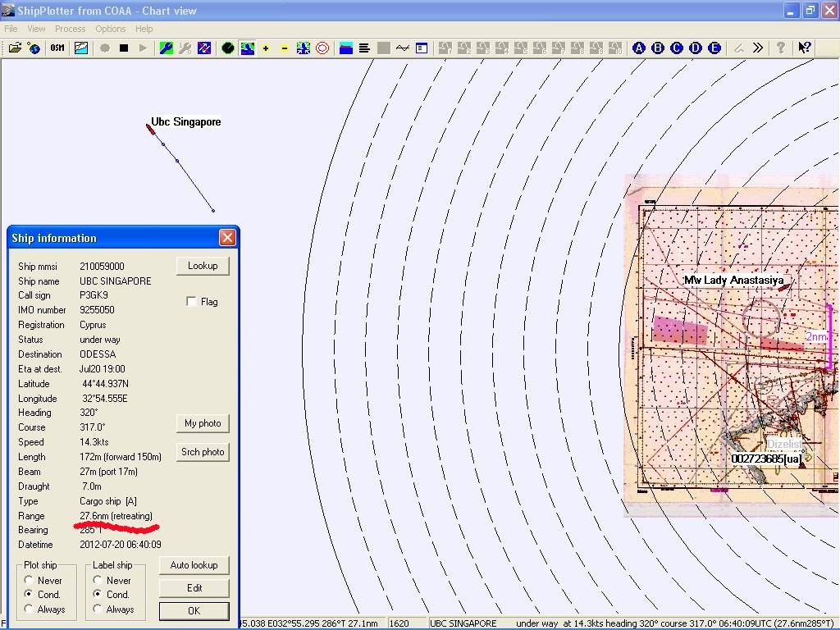This screenshot has width=840, height=630.
Task: Click the yellow plus zoom-in icon
Action: [266, 48]
